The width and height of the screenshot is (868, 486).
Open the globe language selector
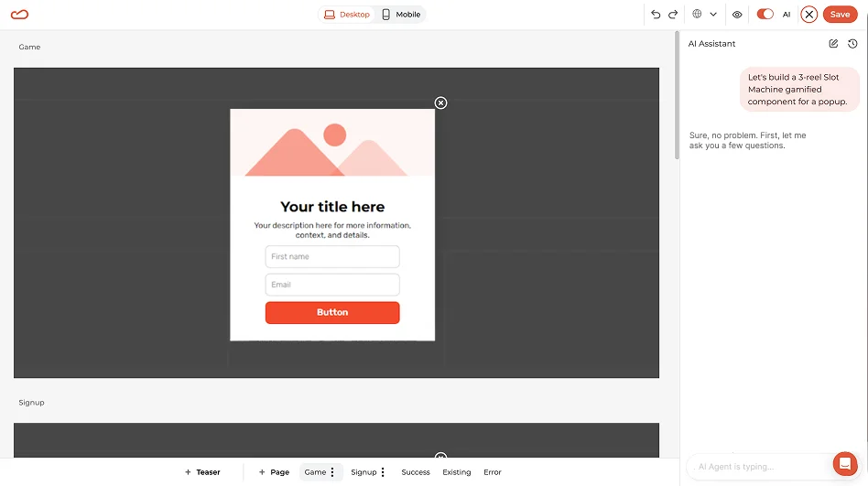(703, 15)
